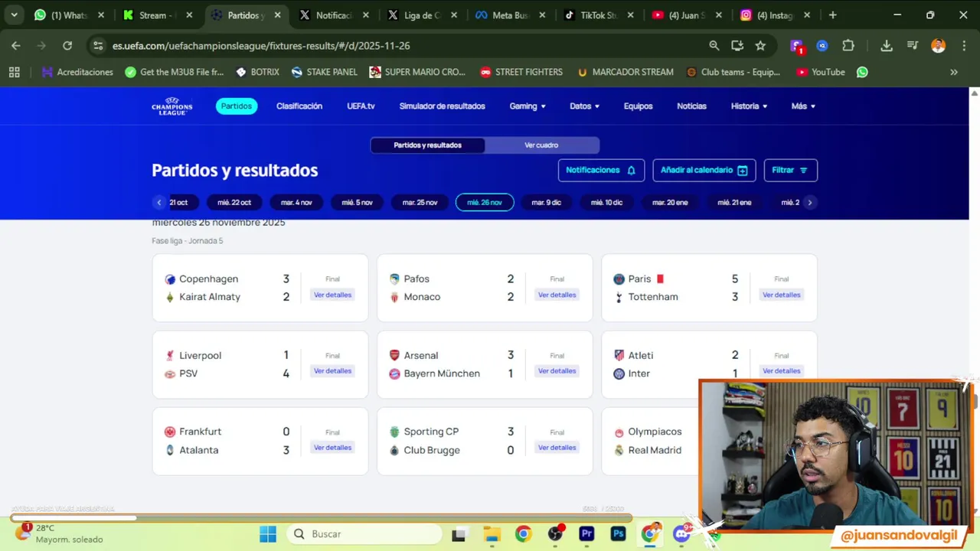This screenshot has width=980, height=551.
Task: Open the Champions League logo home link
Action: (171, 106)
